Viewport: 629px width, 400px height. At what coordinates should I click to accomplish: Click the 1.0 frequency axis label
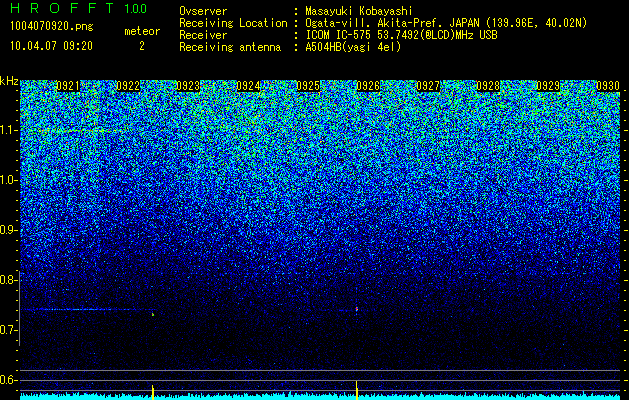pyautogui.click(x=9, y=180)
